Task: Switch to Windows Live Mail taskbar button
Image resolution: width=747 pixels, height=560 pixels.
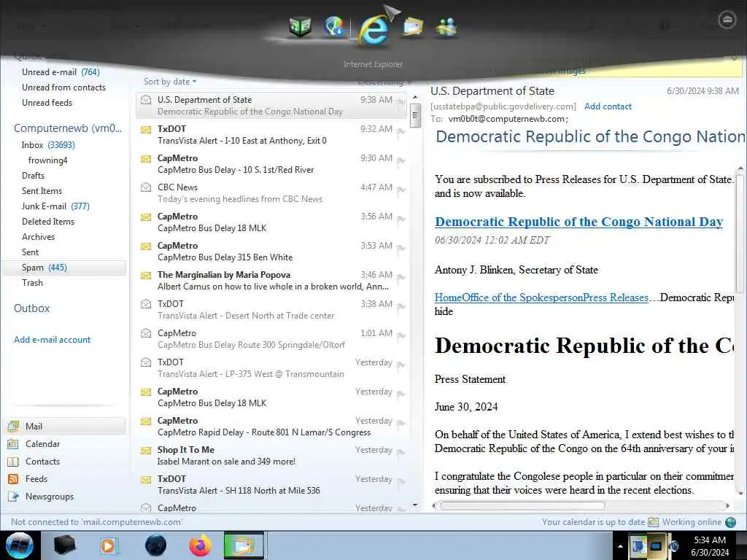Action: [x=244, y=545]
